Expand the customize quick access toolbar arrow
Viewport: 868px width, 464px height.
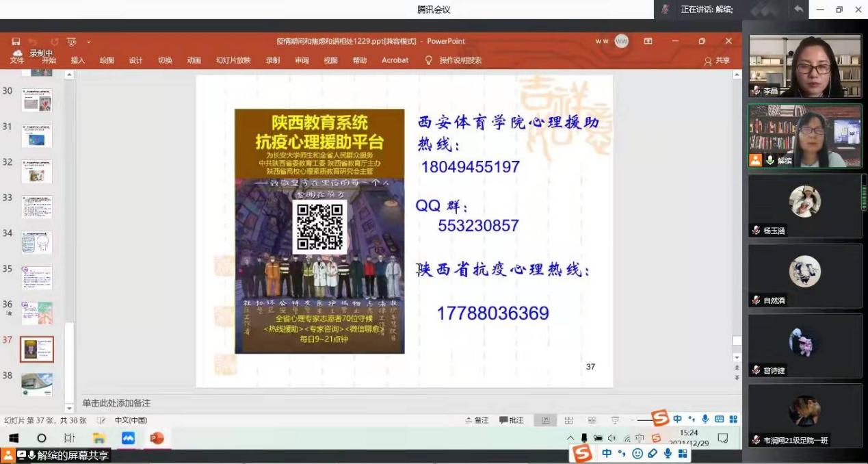(88, 42)
